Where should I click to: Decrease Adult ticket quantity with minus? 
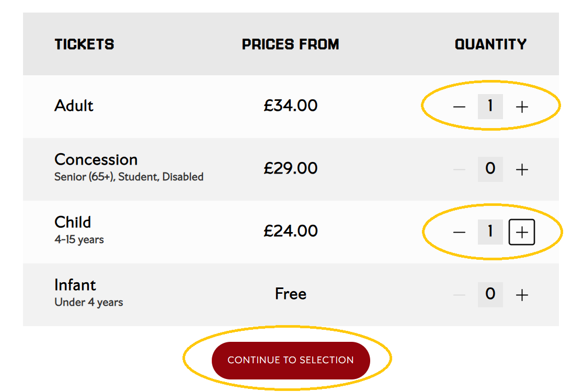(459, 107)
